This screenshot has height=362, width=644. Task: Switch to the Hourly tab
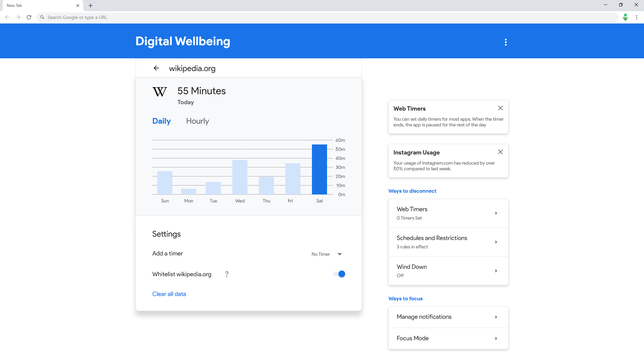(x=197, y=121)
